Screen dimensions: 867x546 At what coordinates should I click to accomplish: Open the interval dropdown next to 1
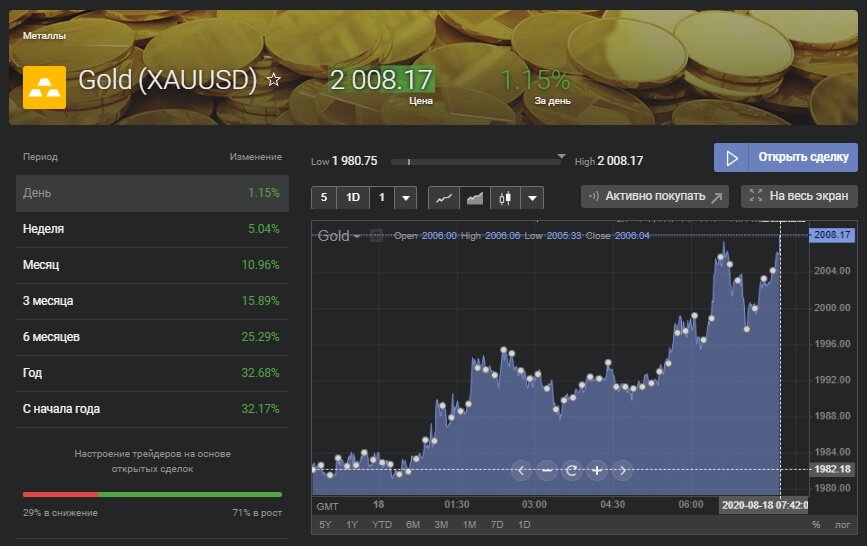(x=405, y=197)
